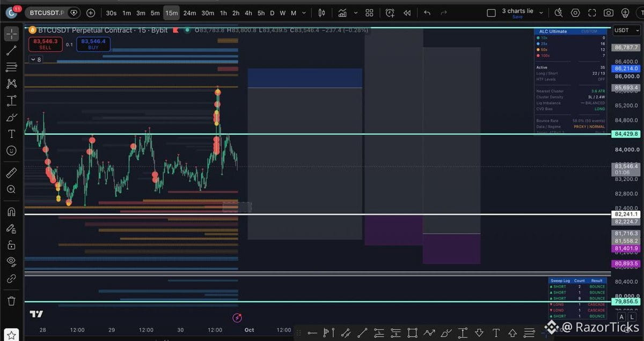The width and height of the screenshot is (644, 341).
Task: Expand the 3 charts layout dropdown
Action: point(541,13)
